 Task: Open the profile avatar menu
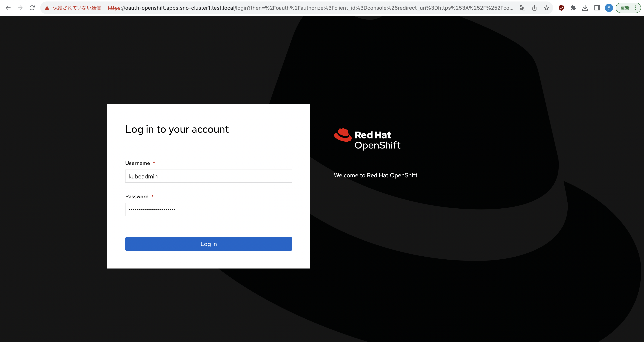(x=609, y=8)
